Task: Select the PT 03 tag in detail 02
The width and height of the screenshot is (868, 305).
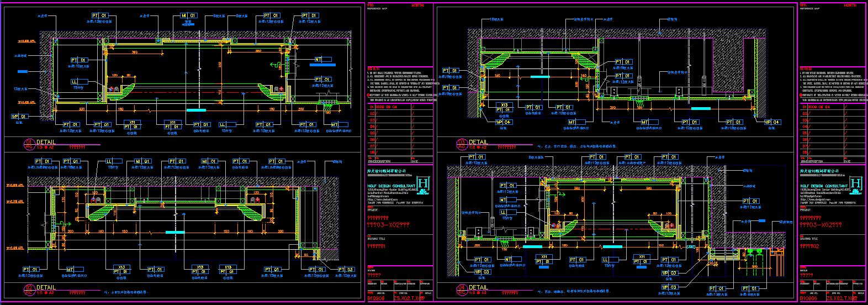Action: [347, 270]
